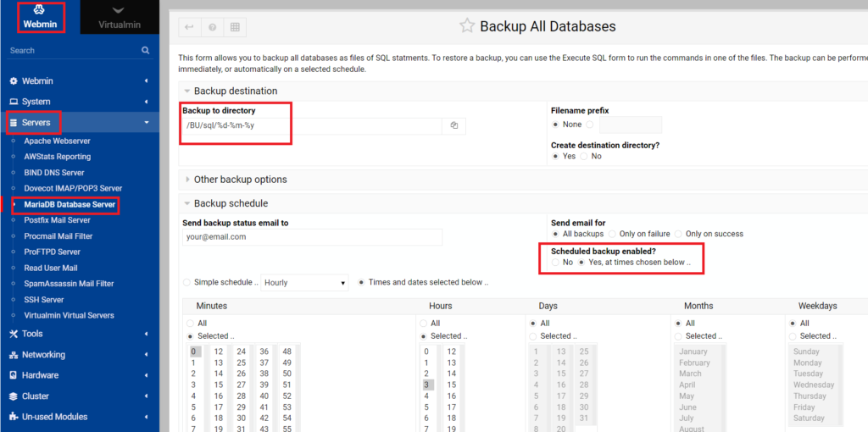This screenshot has width=868, height=432.
Task: Select Yes, at times chosen below
Action: coord(581,263)
